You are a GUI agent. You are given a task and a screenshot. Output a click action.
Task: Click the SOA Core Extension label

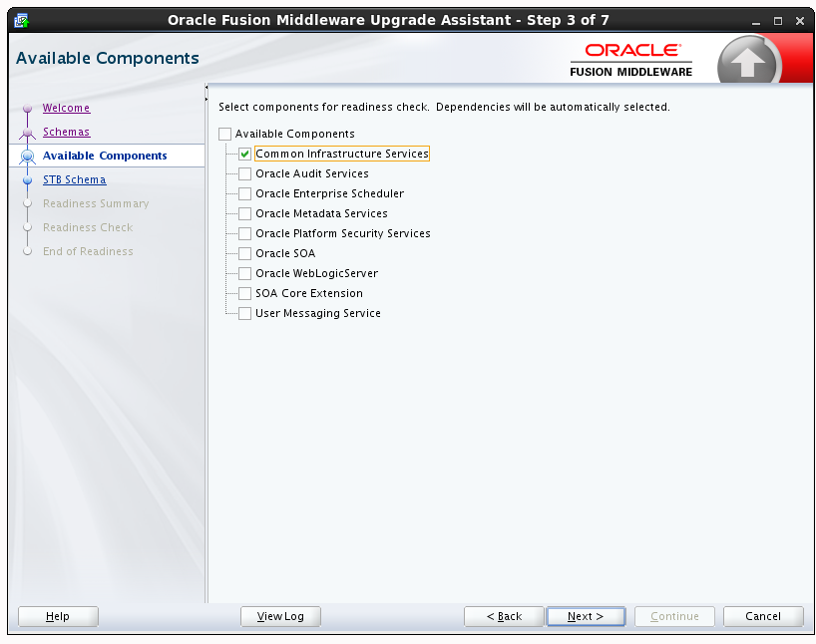pos(309,293)
